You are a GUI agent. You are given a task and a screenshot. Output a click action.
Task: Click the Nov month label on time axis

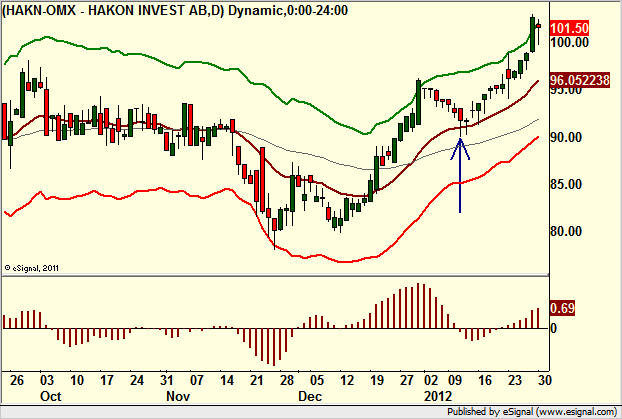[x=178, y=396]
